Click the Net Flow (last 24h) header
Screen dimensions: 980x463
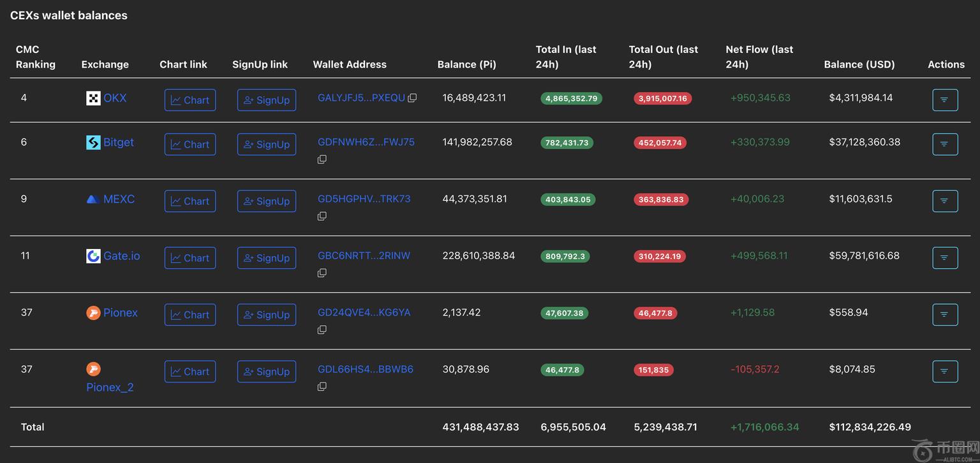pyautogui.click(x=759, y=57)
